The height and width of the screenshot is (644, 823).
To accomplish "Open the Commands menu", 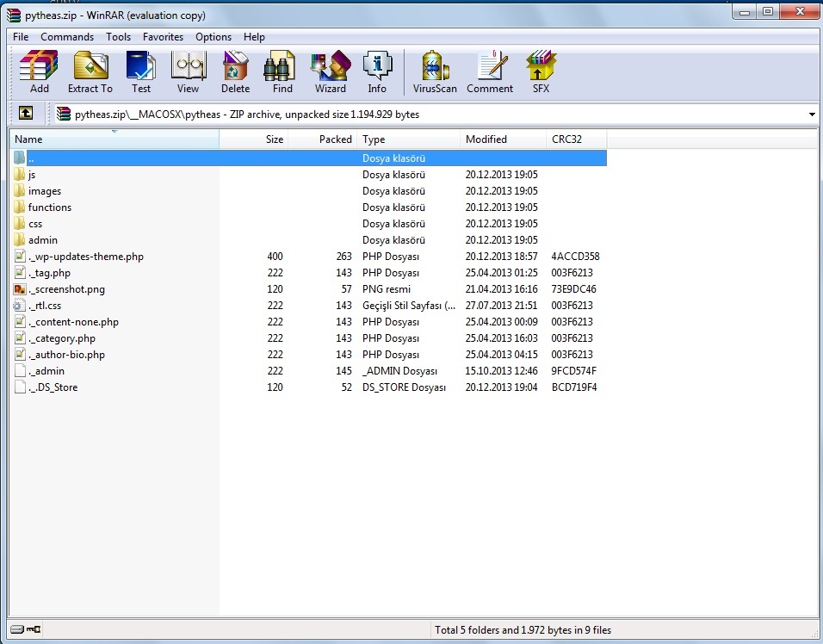I will pos(67,37).
